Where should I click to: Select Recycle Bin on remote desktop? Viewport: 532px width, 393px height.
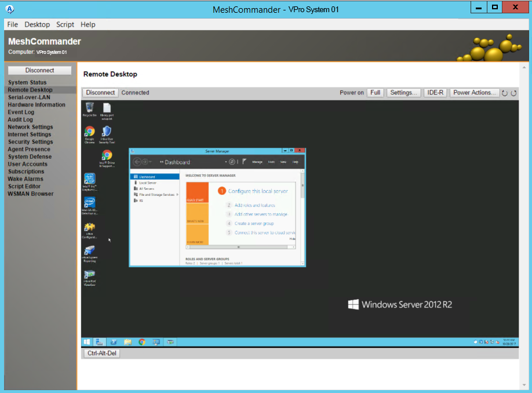(90, 110)
